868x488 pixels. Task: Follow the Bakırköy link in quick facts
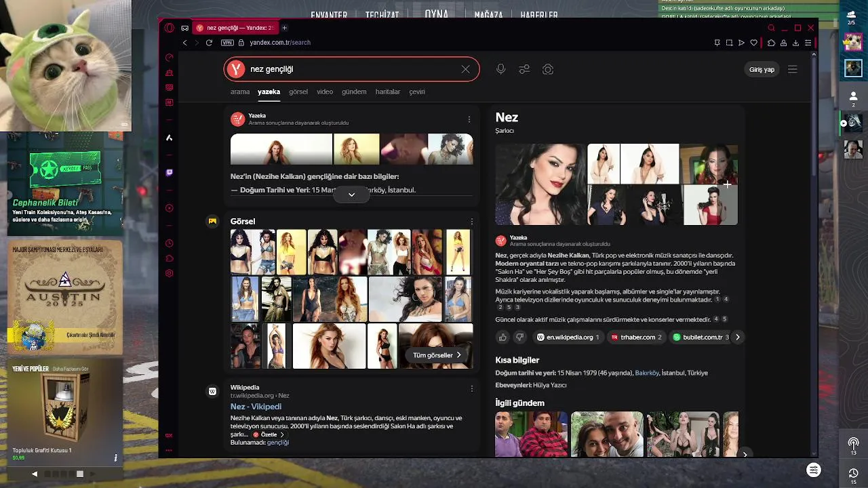647,373
